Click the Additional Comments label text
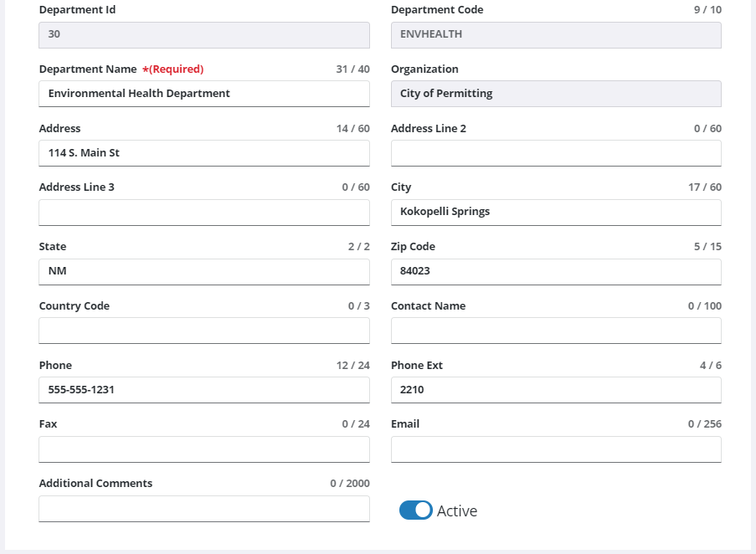756x554 pixels. coord(95,484)
